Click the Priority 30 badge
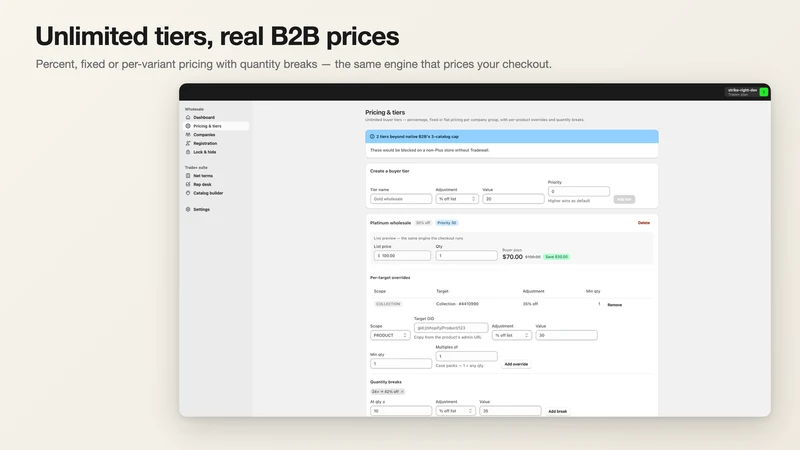This screenshot has height=450, width=800. [x=447, y=223]
